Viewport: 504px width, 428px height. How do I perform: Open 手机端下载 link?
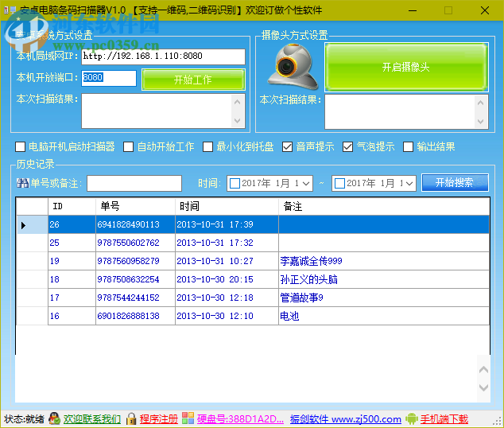pyautogui.click(x=444, y=419)
